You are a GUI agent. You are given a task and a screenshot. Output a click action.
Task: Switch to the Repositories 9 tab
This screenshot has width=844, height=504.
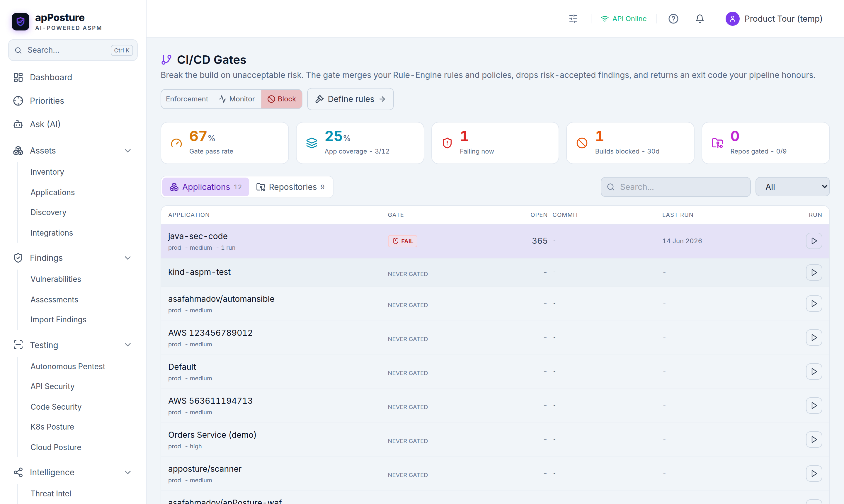[x=290, y=187]
